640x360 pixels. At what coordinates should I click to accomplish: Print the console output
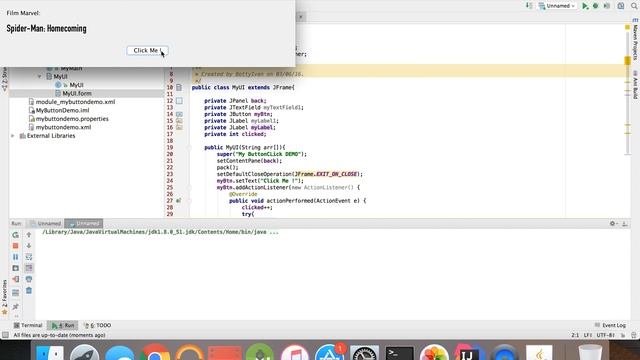[x=29, y=280]
